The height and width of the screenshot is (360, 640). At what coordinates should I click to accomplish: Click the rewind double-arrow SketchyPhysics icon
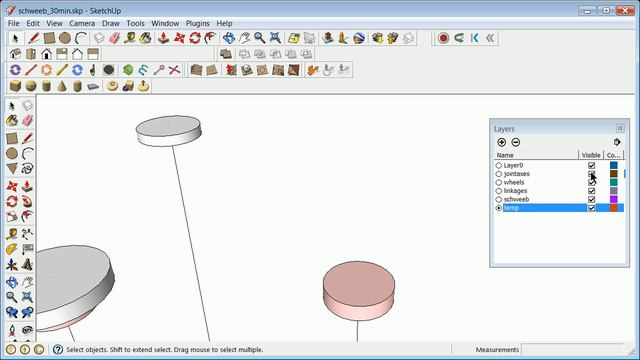click(490, 38)
